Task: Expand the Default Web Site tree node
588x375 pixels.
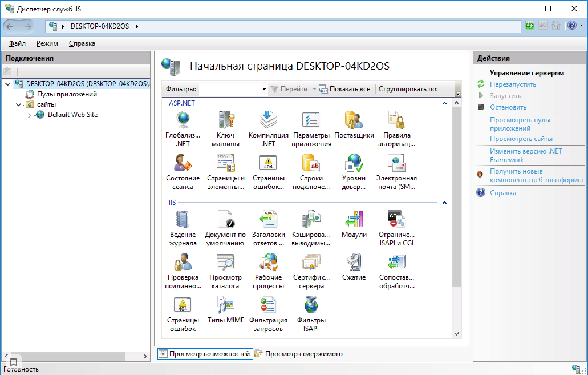Action: click(29, 114)
